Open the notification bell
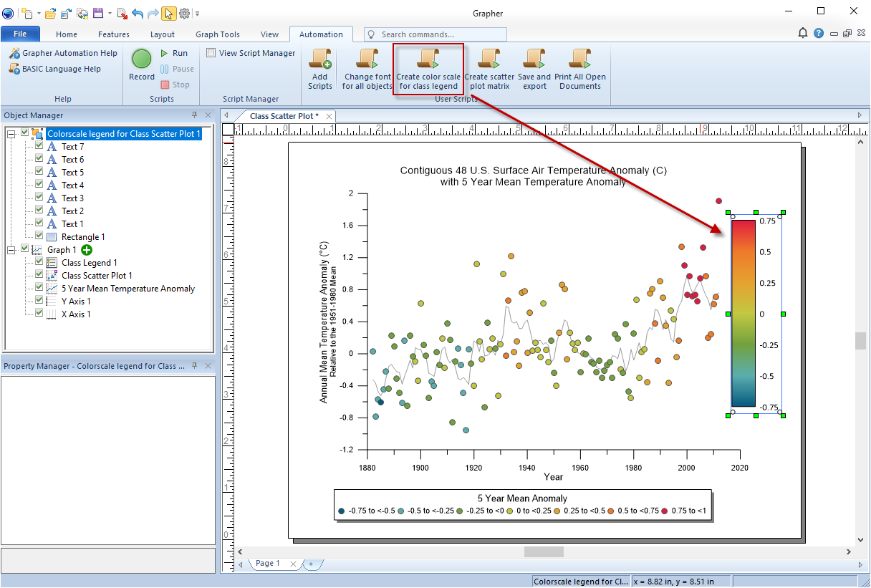Screen dimensions: 871x588 coord(803,32)
